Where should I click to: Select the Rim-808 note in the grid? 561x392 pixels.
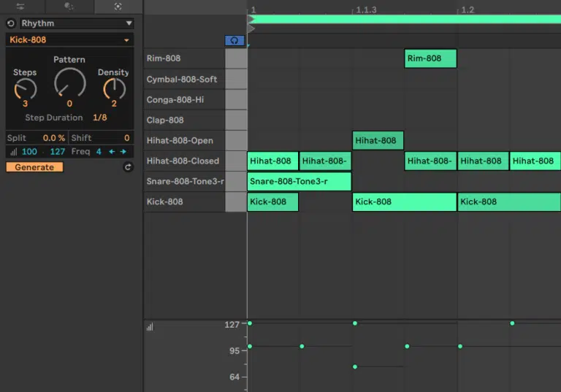pos(430,58)
